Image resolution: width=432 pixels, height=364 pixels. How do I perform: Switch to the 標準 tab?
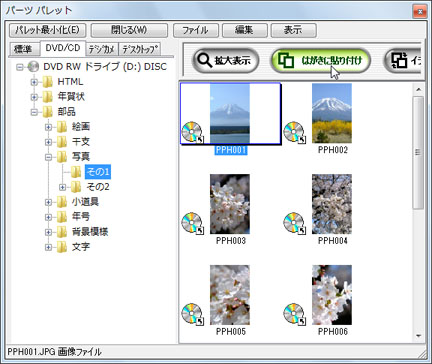coord(23,49)
